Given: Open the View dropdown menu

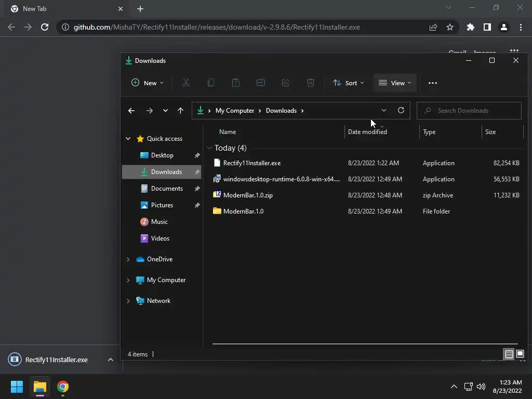Looking at the screenshot, I should pyautogui.click(x=395, y=83).
